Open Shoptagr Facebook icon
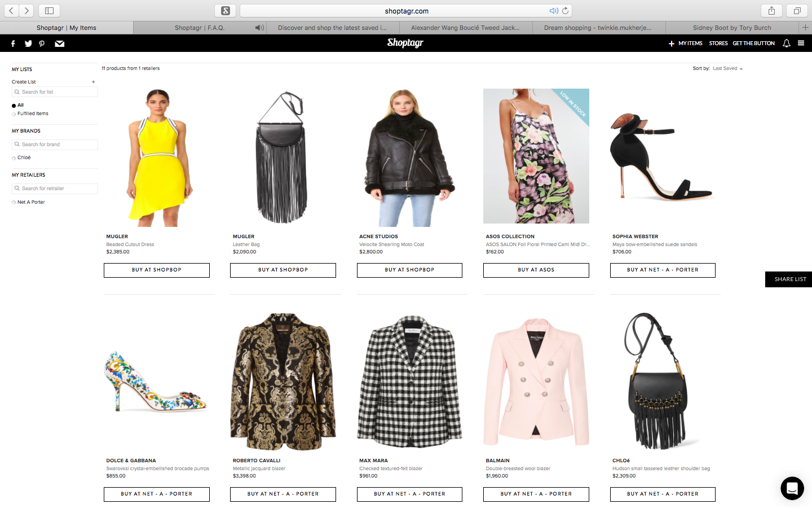 pyautogui.click(x=13, y=43)
